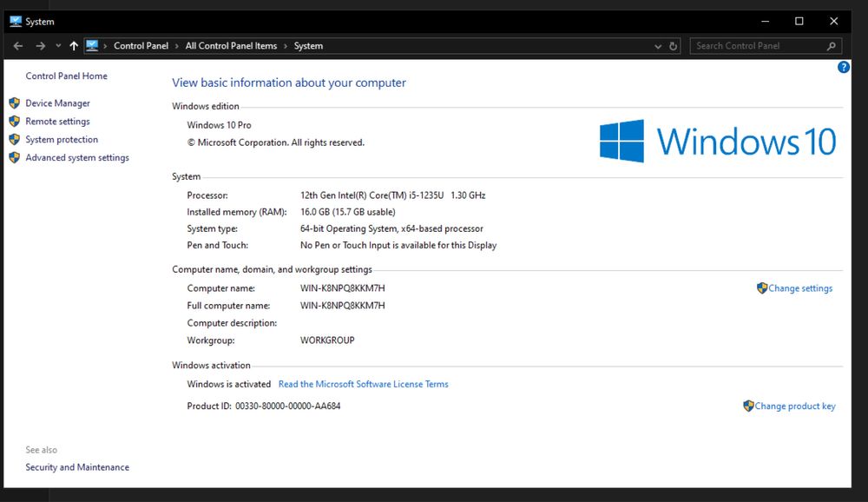The image size is (868, 502).
Task: Expand the address bar history dropdown
Action: pyautogui.click(x=658, y=46)
